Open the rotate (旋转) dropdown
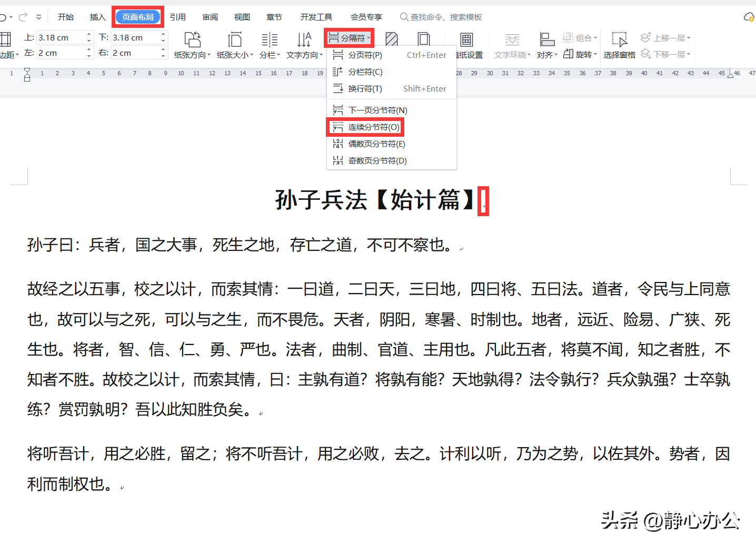Image resolution: width=756 pixels, height=546 pixels. tap(580, 54)
